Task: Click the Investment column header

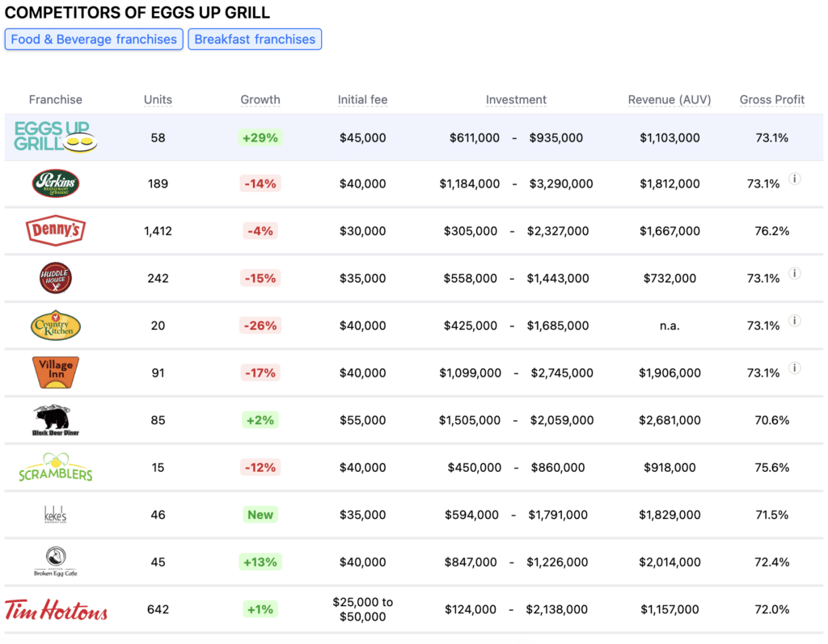Action: 516,99
